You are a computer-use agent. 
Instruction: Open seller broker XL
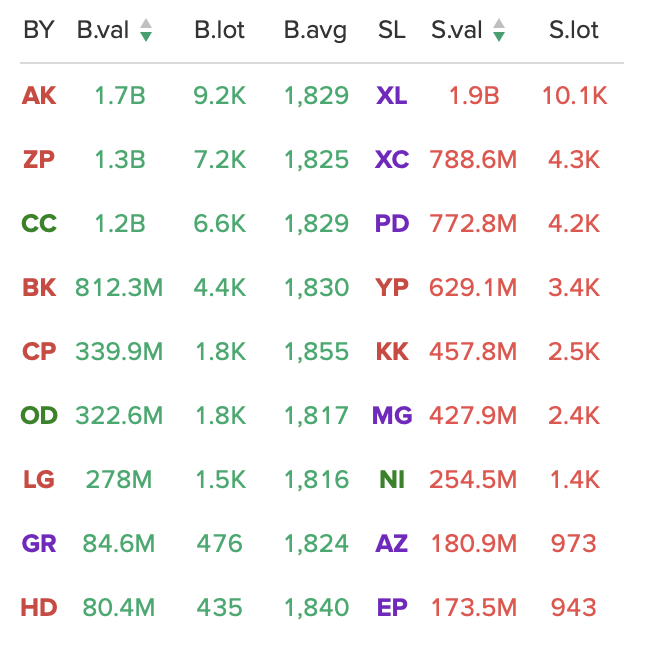pos(391,96)
